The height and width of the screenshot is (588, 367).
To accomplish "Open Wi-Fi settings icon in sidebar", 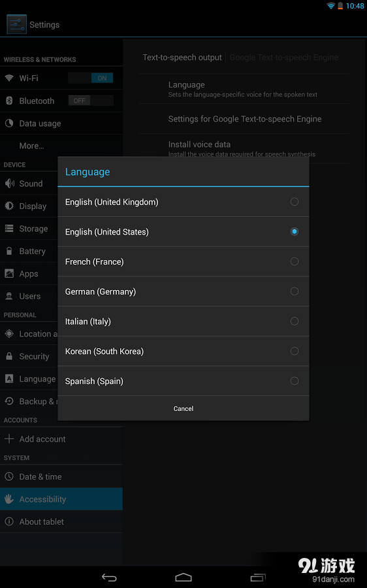I will (x=9, y=78).
